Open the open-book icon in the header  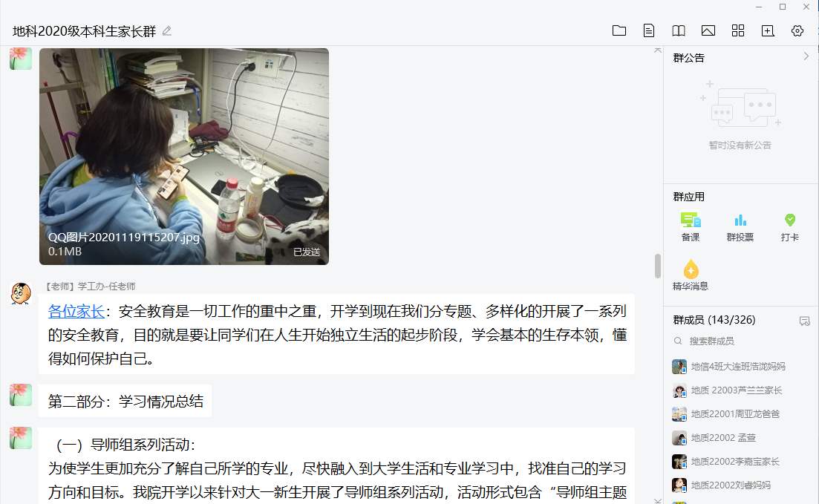679,31
